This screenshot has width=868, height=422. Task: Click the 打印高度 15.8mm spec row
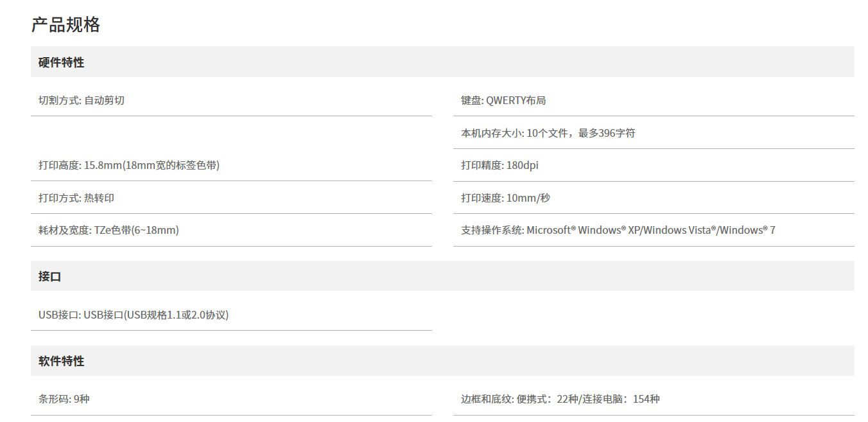click(x=129, y=165)
